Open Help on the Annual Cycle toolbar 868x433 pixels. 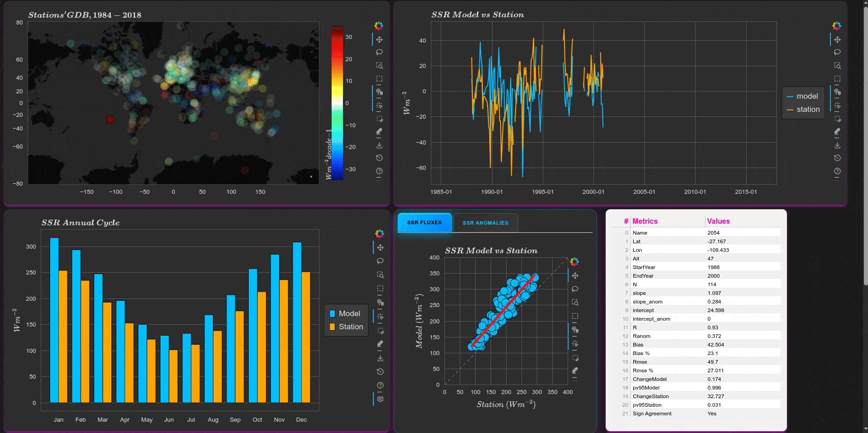click(380, 385)
